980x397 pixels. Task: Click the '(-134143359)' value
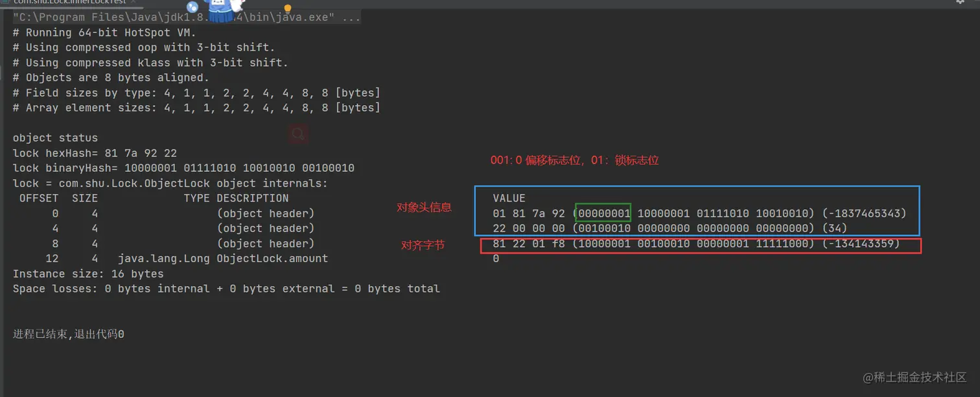tap(861, 244)
